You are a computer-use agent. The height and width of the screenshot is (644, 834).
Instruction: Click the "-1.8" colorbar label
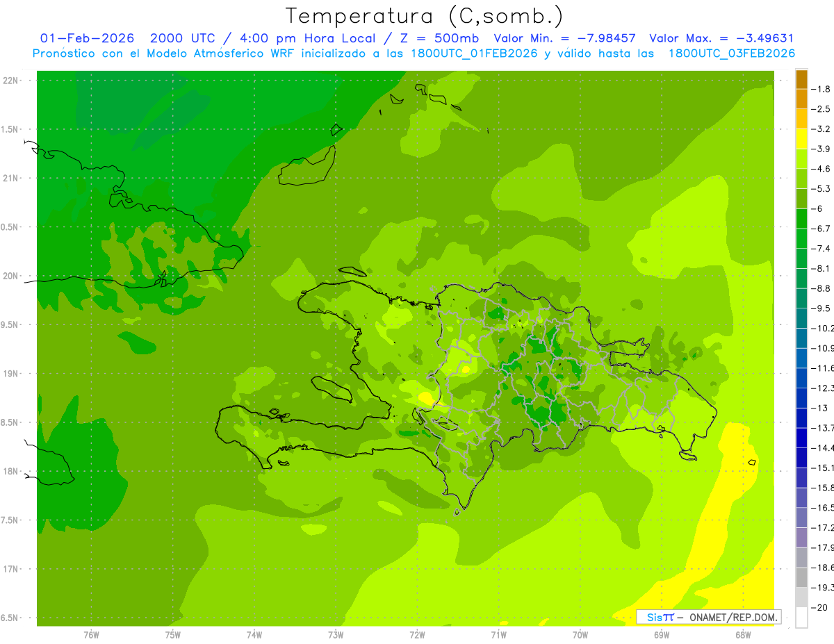821,89
